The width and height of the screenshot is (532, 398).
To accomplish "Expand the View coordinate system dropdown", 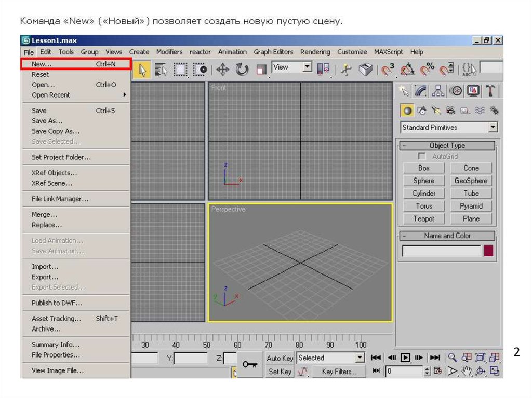I will pyautogui.click(x=307, y=67).
